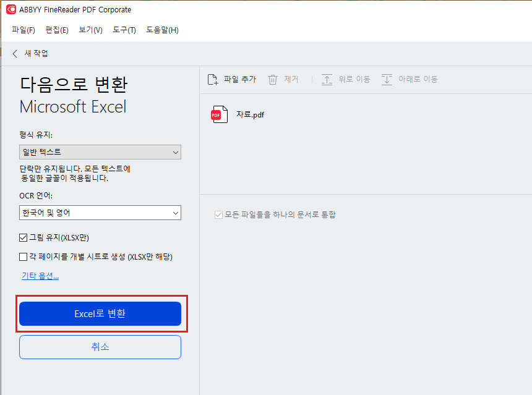This screenshot has height=395, width=532.
Task: Open the 파일(F) menu
Action: [24, 30]
